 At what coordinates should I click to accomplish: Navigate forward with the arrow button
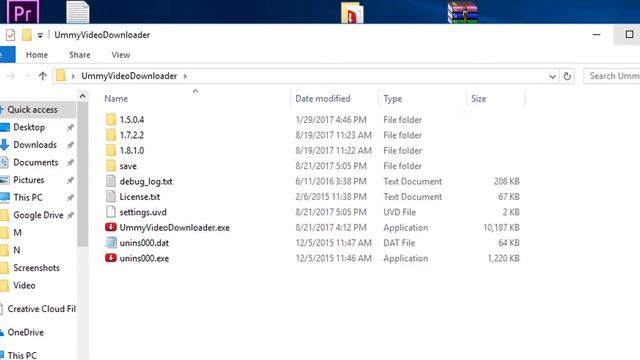click(x=11, y=76)
